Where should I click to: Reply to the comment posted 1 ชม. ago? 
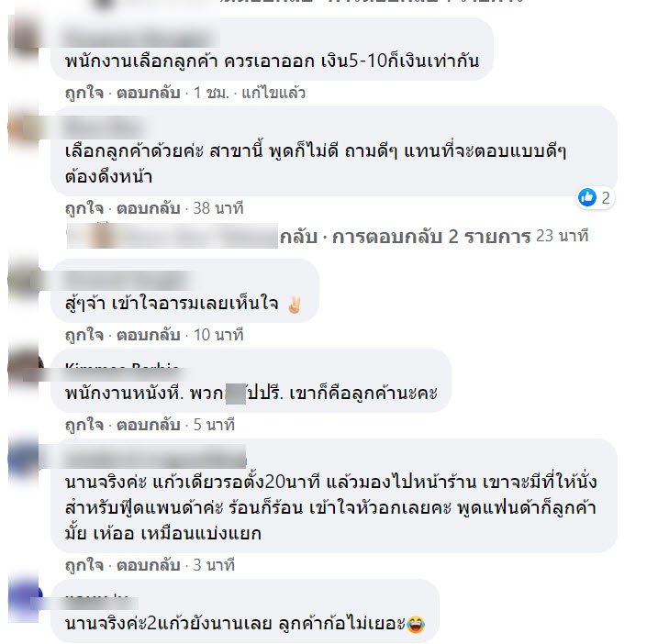[148, 93]
